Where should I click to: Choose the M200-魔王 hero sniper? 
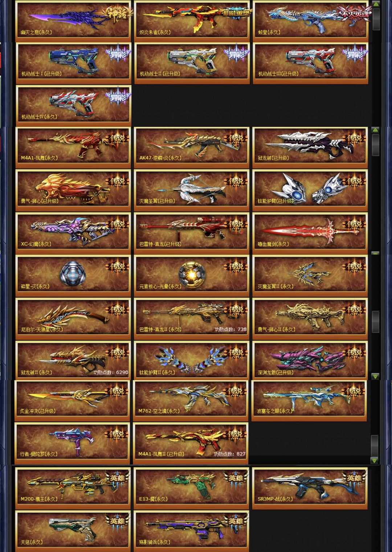[x=73, y=488]
